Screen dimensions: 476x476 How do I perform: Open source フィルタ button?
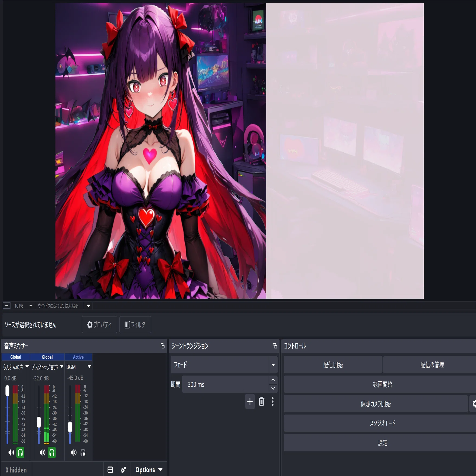[x=135, y=324]
